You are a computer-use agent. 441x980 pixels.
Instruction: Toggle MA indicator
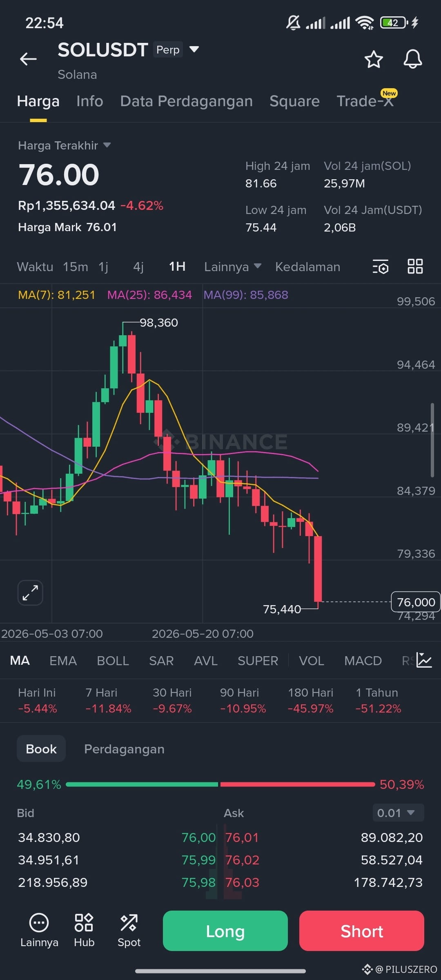pos(20,660)
